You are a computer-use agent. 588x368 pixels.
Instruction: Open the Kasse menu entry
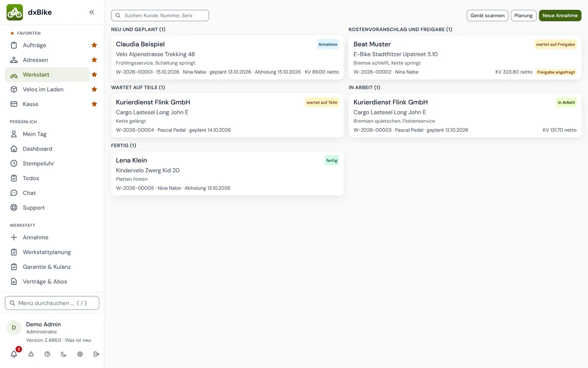pyautogui.click(x=47, y=104)
